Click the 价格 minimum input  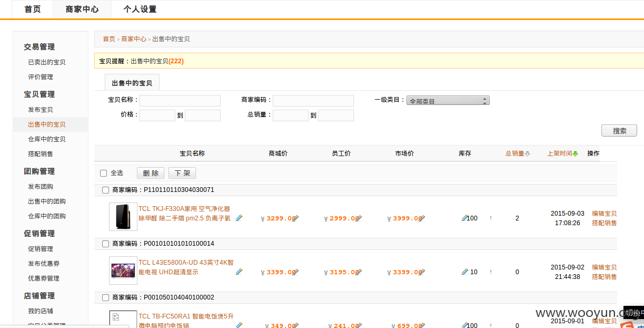157,115
